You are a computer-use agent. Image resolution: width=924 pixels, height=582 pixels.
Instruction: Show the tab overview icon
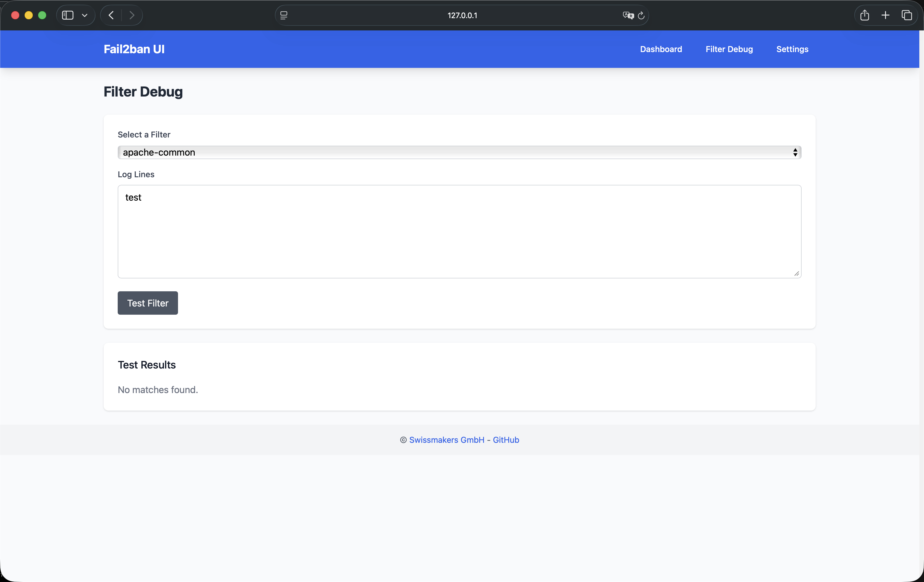907,15
